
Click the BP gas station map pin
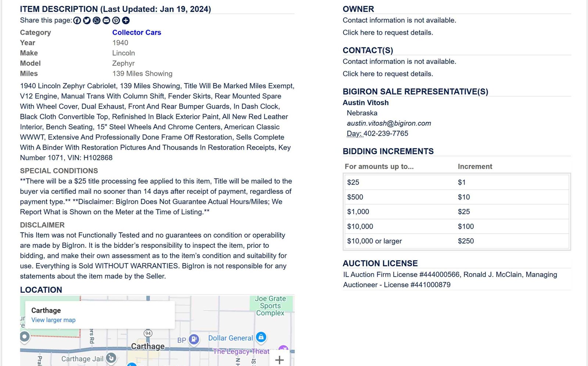point(194,339)
